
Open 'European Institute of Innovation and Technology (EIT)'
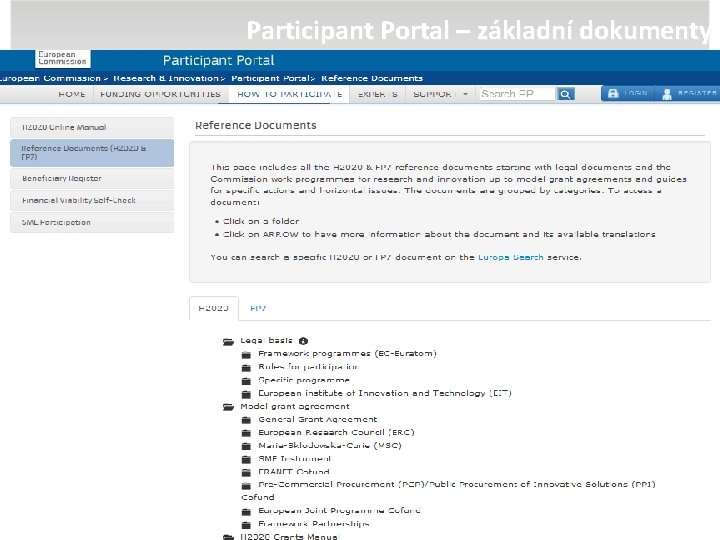point(385,393)
